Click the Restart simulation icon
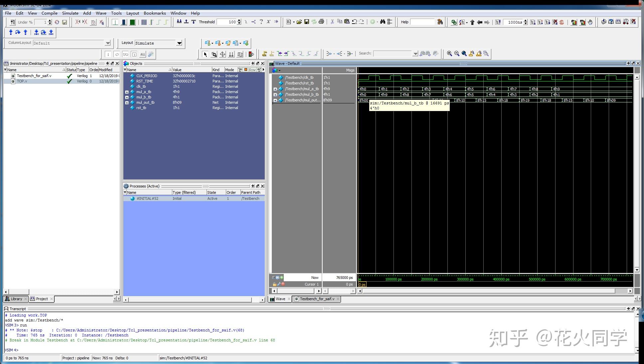This screenshot has height=364, width=644. [498, 22]
